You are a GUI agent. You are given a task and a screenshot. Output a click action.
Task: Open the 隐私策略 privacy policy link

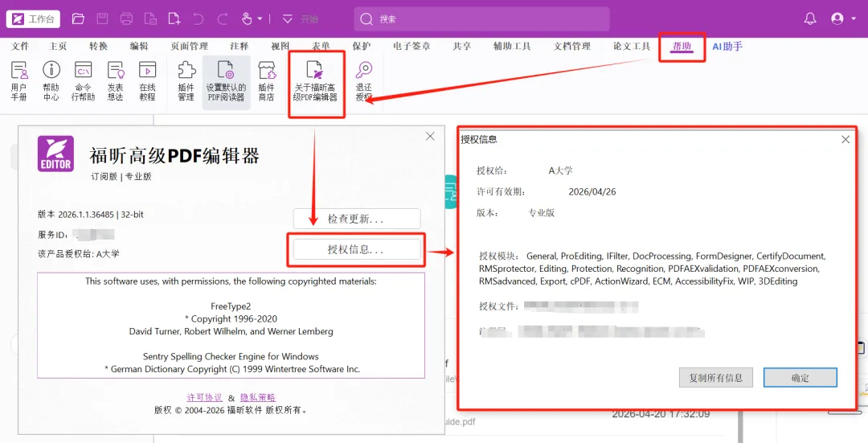(258, 398)
